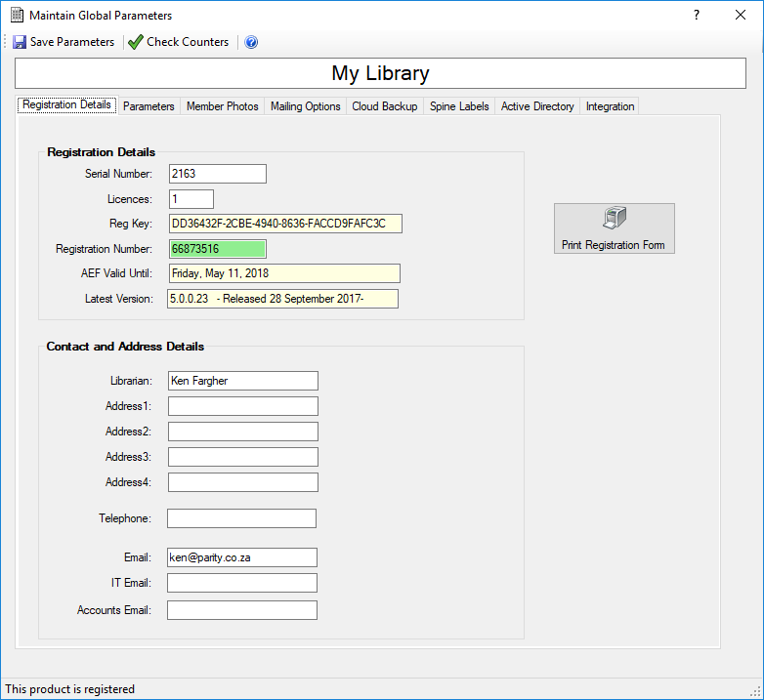Click the Address3 input field
This screenshot has height=700, width=764.
click(x=243, y=457)
